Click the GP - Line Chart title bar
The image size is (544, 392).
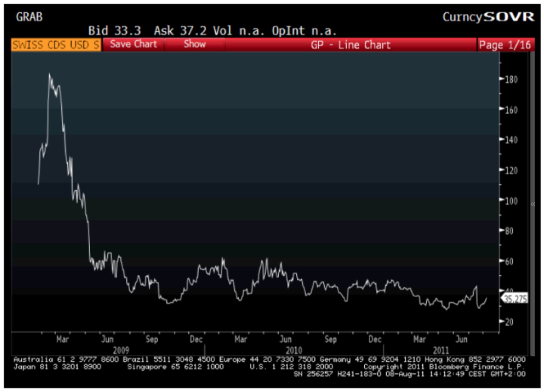click(350, 45)
